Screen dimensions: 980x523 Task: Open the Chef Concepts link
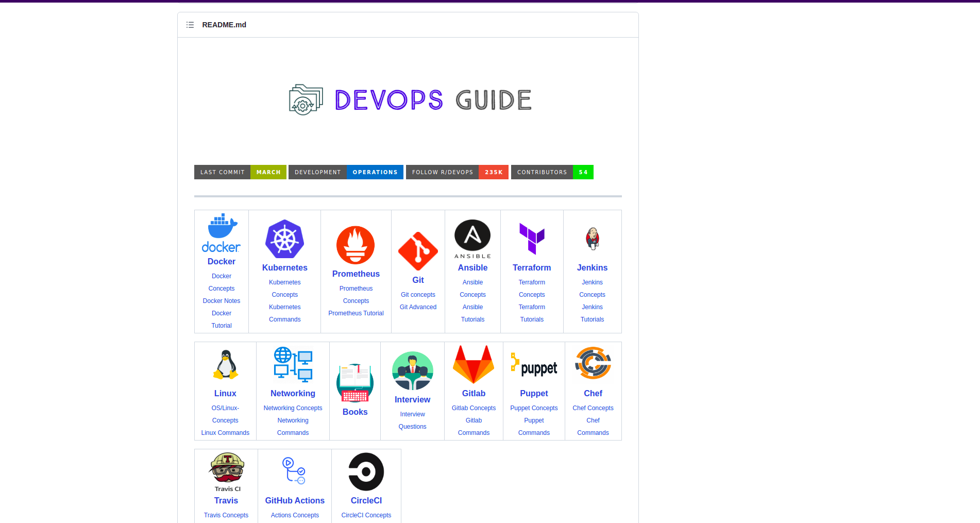(593, 408)
